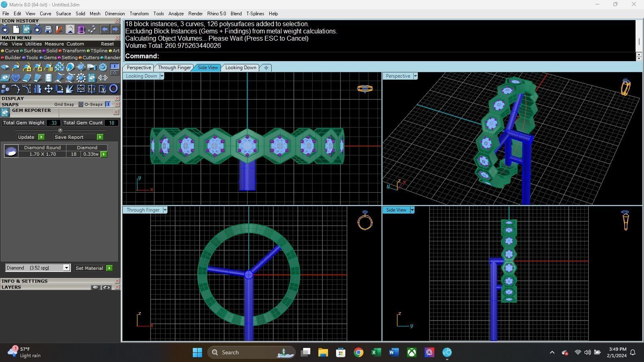This screenshot has width=644, height=362.
Task: Click the Looking Down viewport ring icon
Action: tap(365, 88)
